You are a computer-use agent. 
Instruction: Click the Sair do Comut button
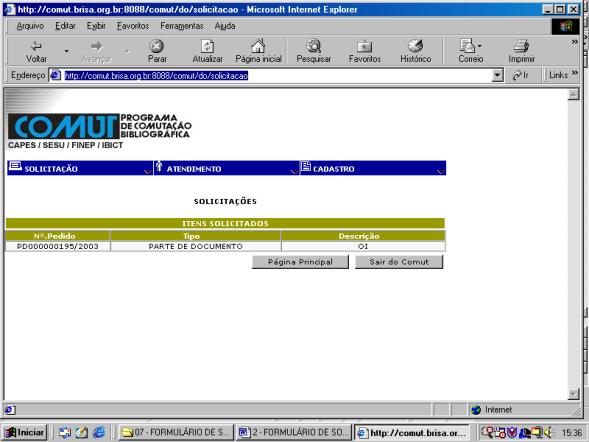pos(399,262)
